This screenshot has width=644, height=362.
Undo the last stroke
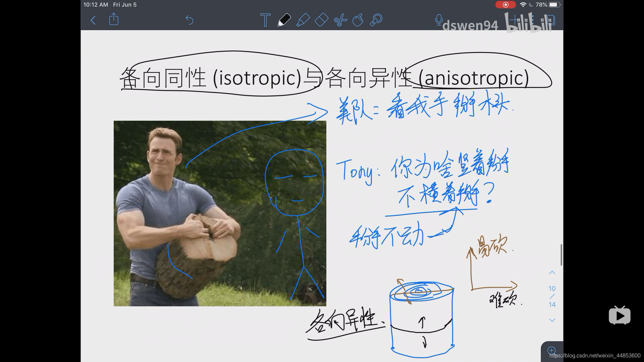[190, 20]
